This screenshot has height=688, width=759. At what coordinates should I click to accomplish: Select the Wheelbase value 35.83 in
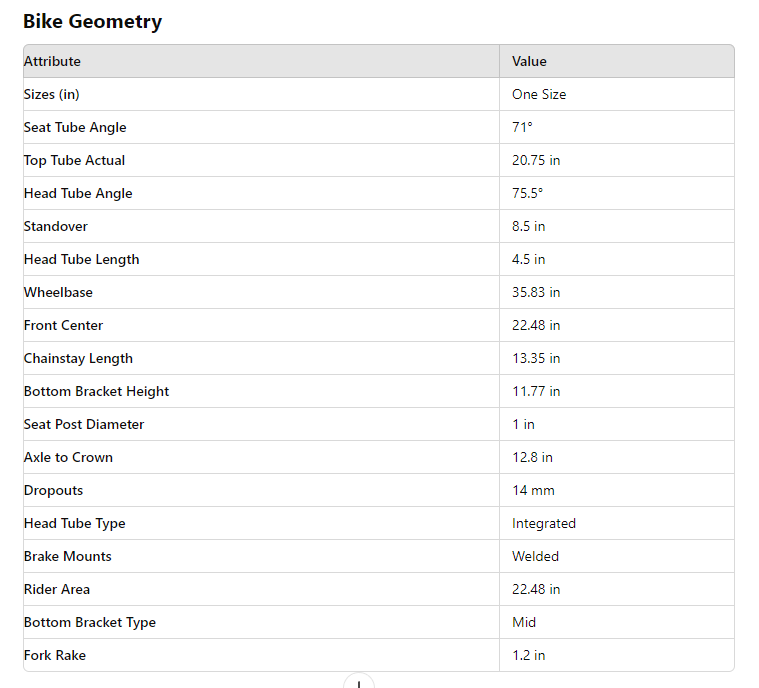click(x=536, y=292)
